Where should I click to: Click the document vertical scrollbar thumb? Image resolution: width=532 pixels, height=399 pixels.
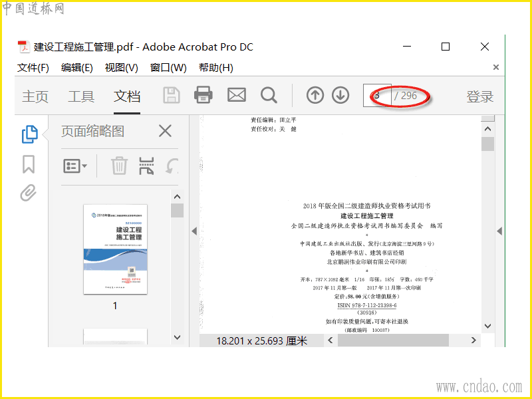tap(487, 144)
